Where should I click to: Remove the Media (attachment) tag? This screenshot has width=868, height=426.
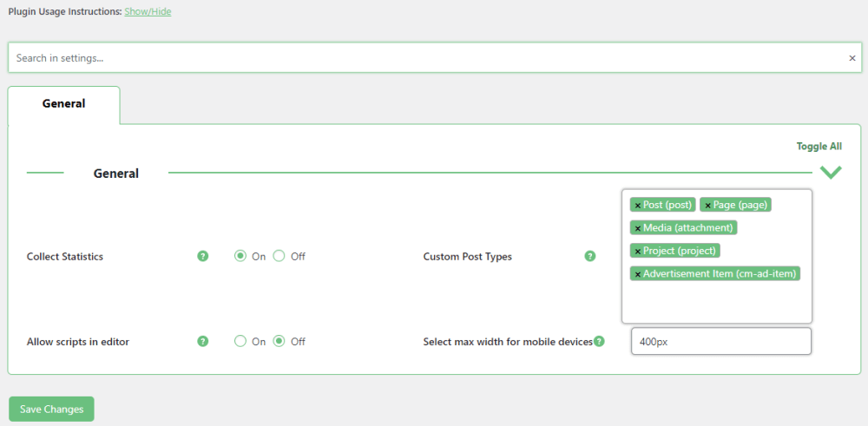638,228
